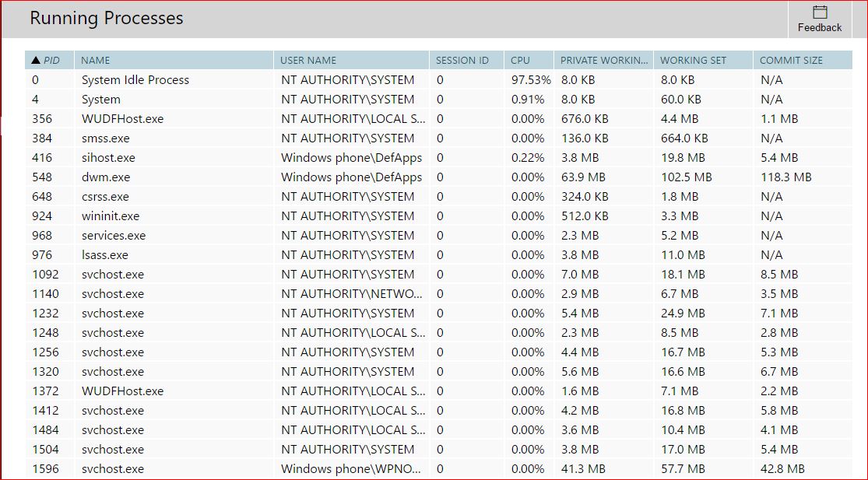Screen dimensions: 868x480
Task: Select WUDFHost.exe in the PID 356 row
Action: pyautogui.click(x=122, y=119)
